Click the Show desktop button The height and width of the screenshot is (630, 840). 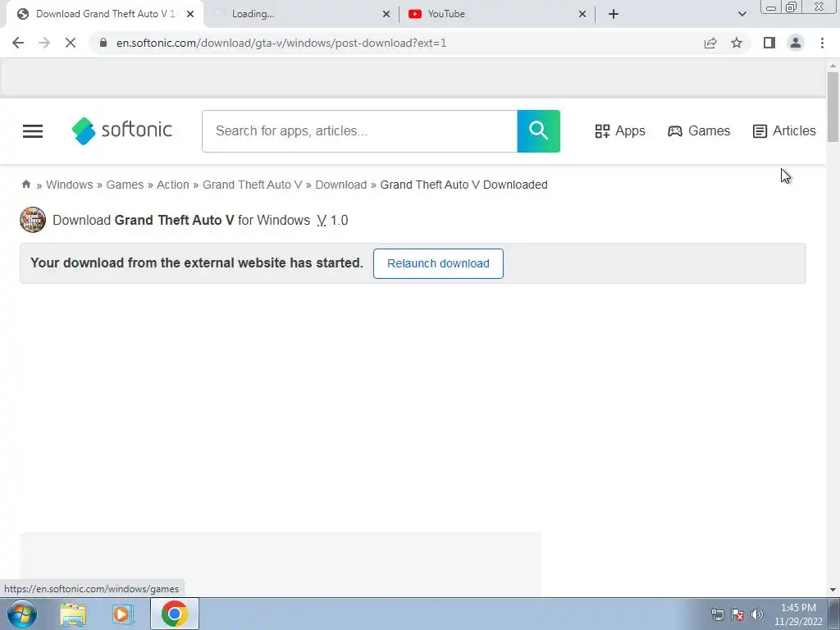[834, 614]
